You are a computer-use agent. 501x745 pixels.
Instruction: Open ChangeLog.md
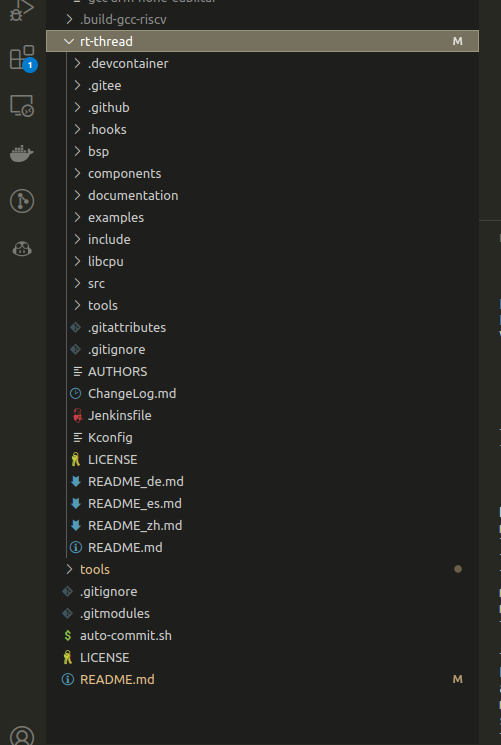[132, 393]
